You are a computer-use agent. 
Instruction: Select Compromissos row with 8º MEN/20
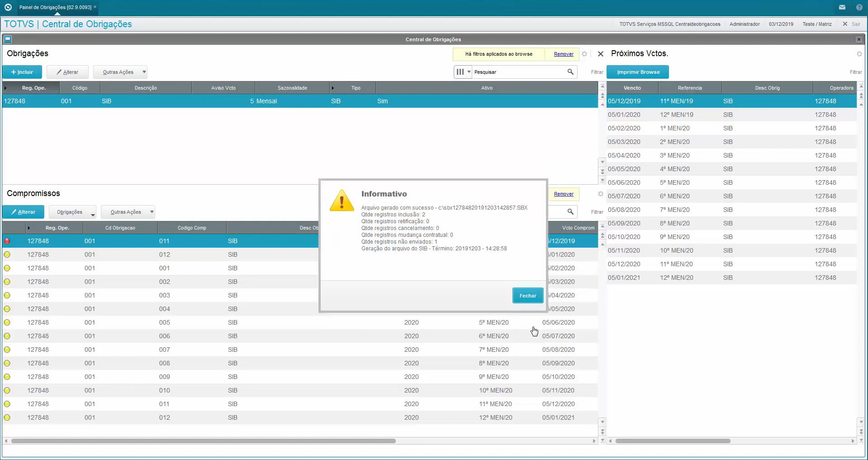(x=300, y=363)
